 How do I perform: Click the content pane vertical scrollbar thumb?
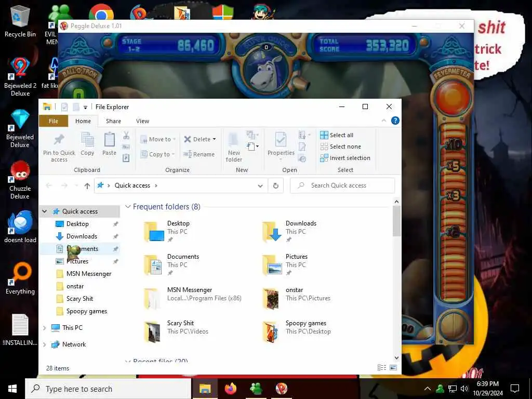pos(396,221)
